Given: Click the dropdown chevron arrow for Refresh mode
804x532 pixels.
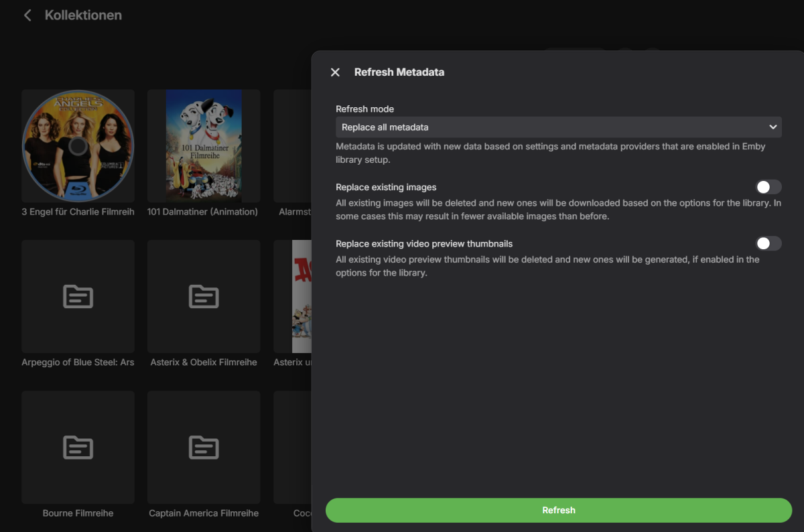Looking at the screenshot, I should 773,127.
